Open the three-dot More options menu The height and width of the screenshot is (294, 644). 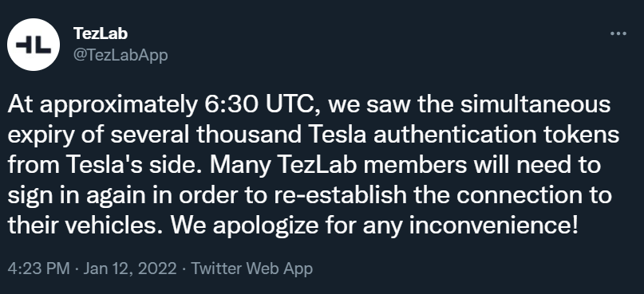(x=618, y=33)
